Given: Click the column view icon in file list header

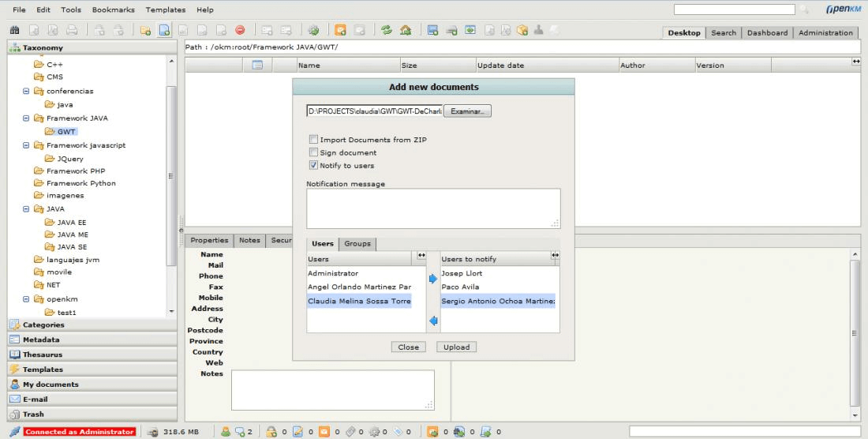Looking at the screenshot, I should tap(257, 66).
